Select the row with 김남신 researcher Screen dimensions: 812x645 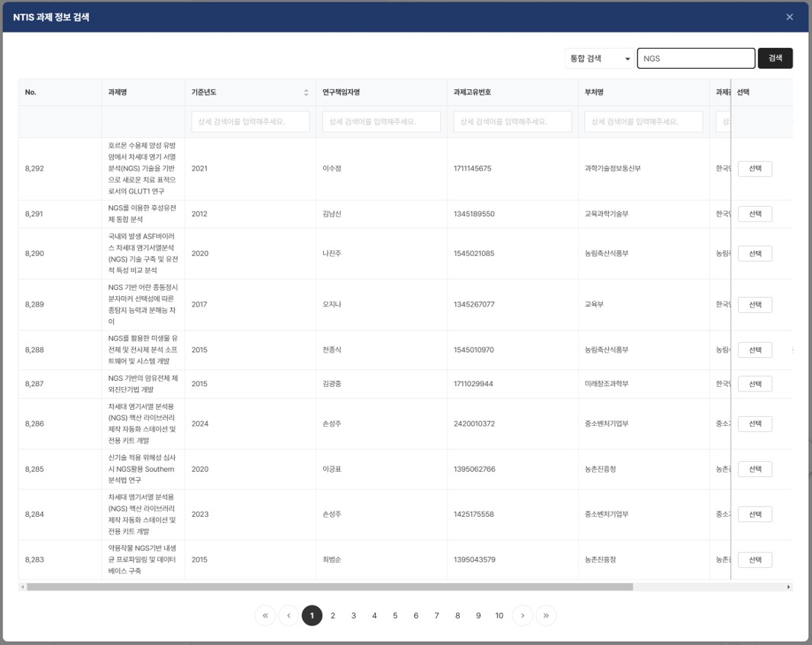point(755,214)
